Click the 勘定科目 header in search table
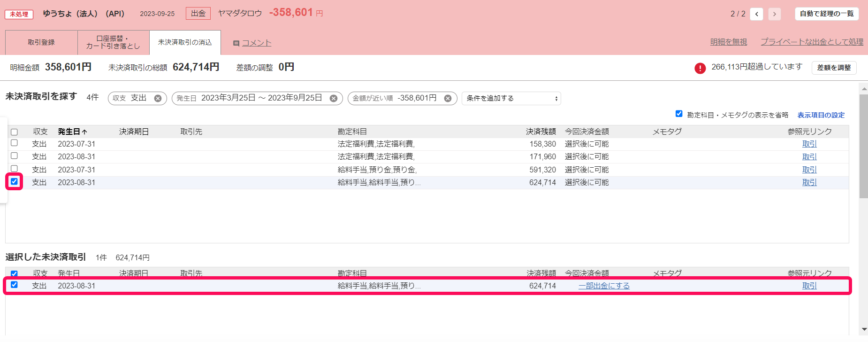This screenshot has height=342, width=868. 352,132
